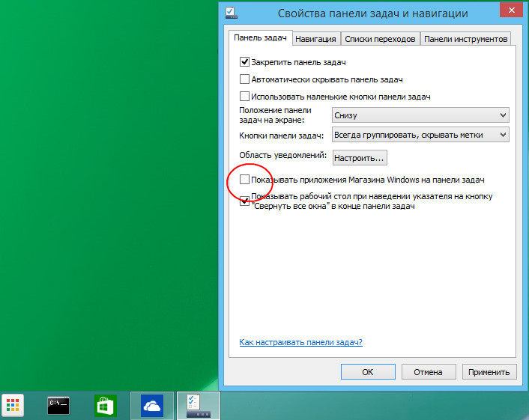Select the taskbar properties window button

199,406
